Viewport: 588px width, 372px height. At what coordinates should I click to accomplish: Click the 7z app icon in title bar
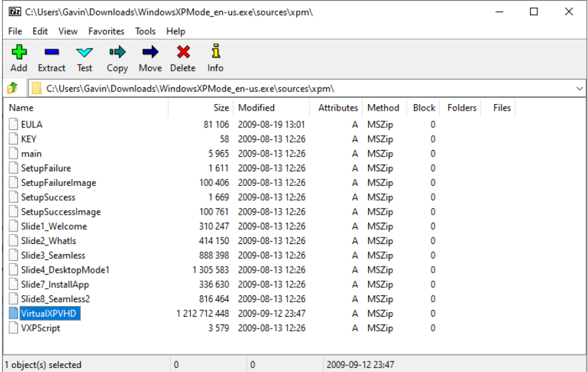pyautogui.click(x=15, y=12)
